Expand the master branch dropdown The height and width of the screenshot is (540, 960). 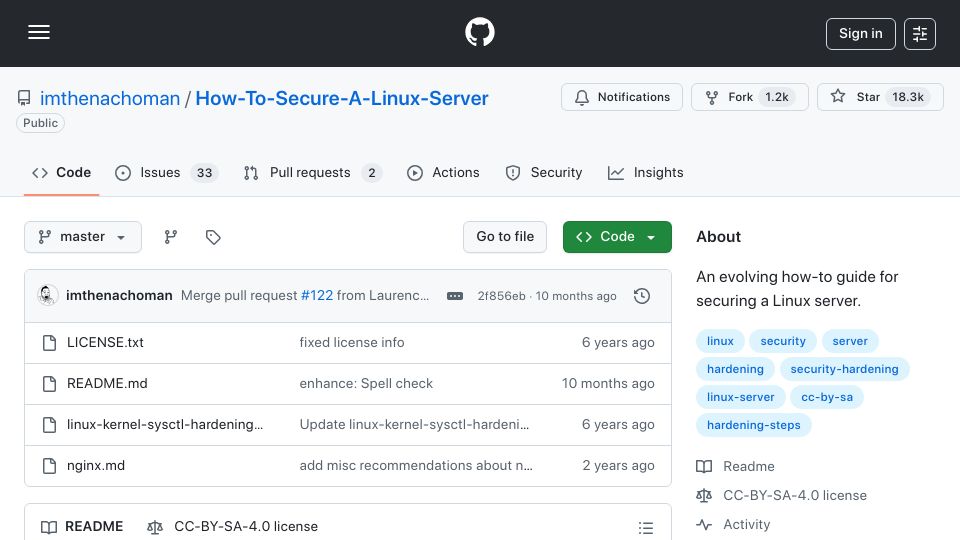(83, 237)
